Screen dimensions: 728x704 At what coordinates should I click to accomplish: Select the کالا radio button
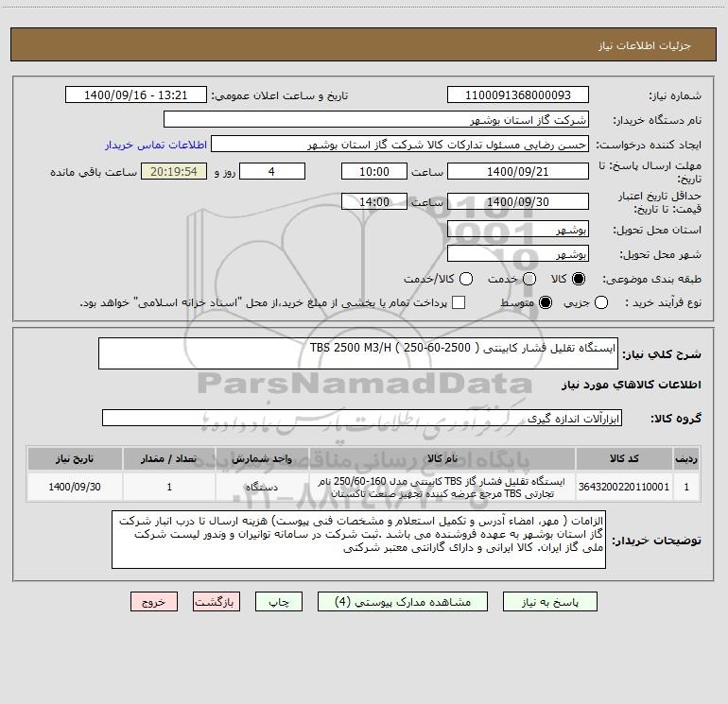pyautogui.click(x=579, y=279)
